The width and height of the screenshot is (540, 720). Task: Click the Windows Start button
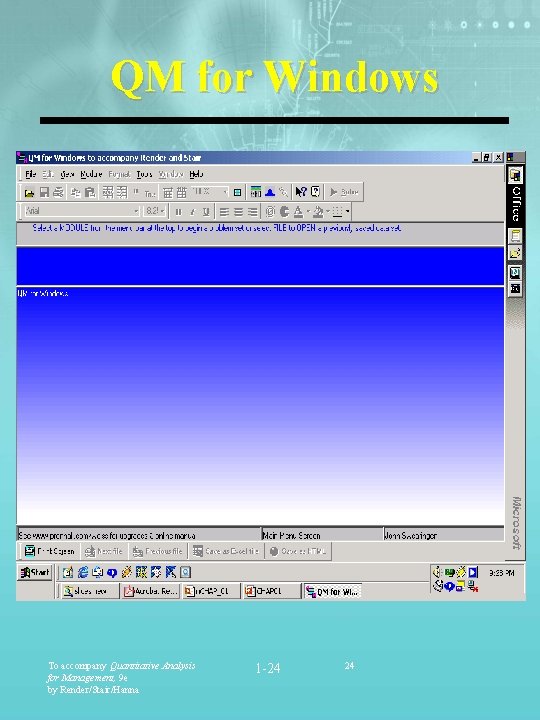35,572
